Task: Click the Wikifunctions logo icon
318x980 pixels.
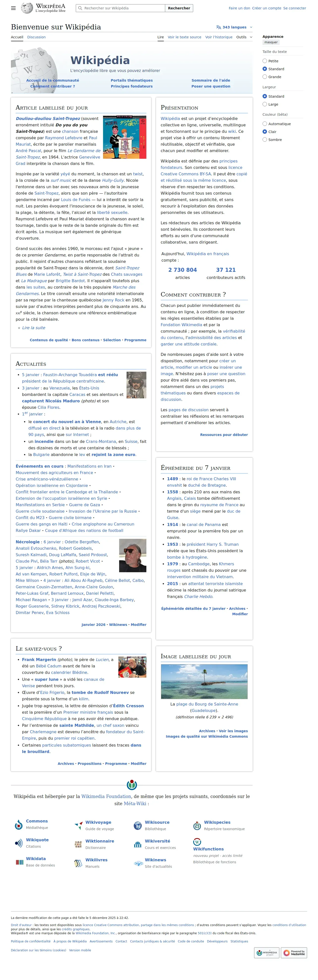Action: click(x=197, y=842)
